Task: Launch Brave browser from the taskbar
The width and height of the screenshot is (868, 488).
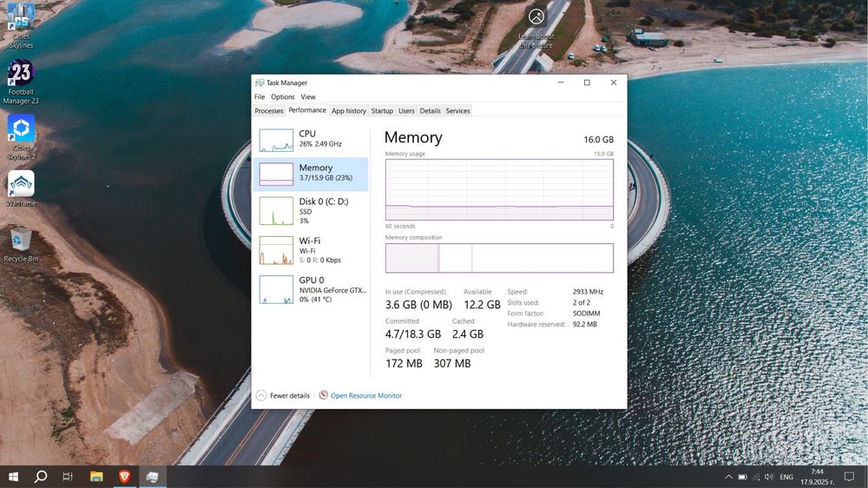Action: (124, 477)
